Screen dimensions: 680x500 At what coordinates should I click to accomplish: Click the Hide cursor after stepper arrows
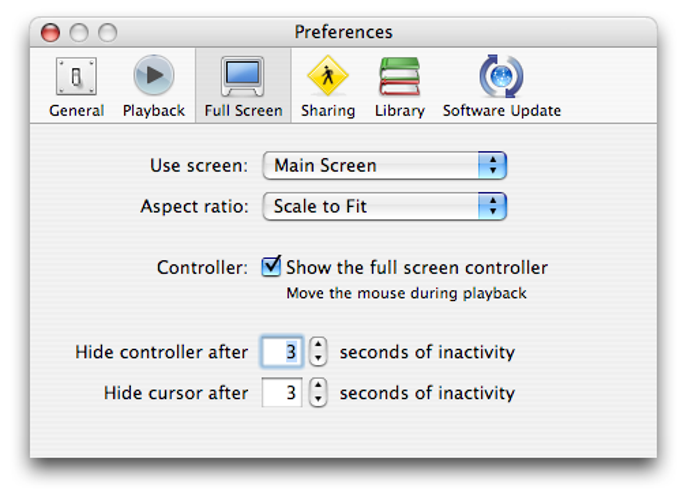point(318,392)
